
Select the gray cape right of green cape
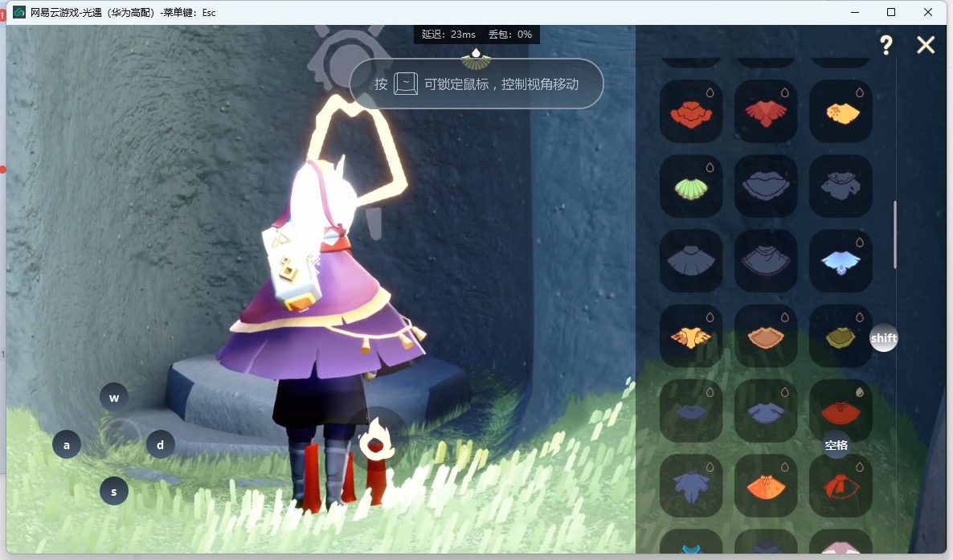click(x=766, y=186)
